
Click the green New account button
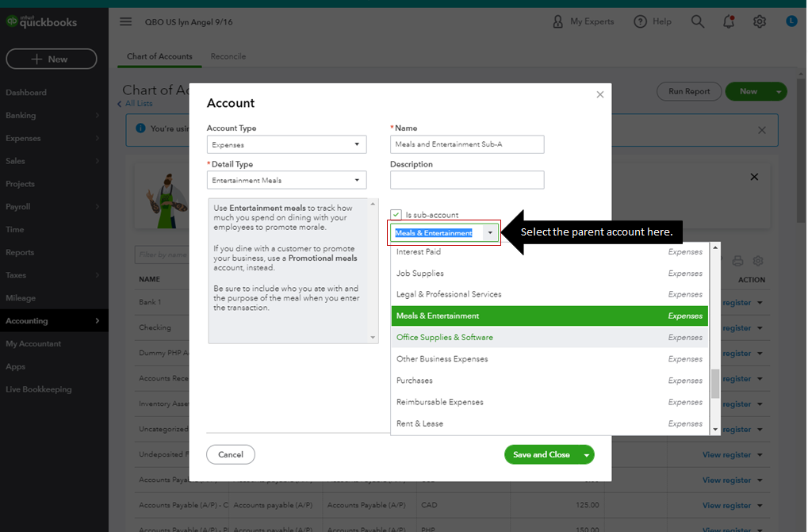coord(749,91)
